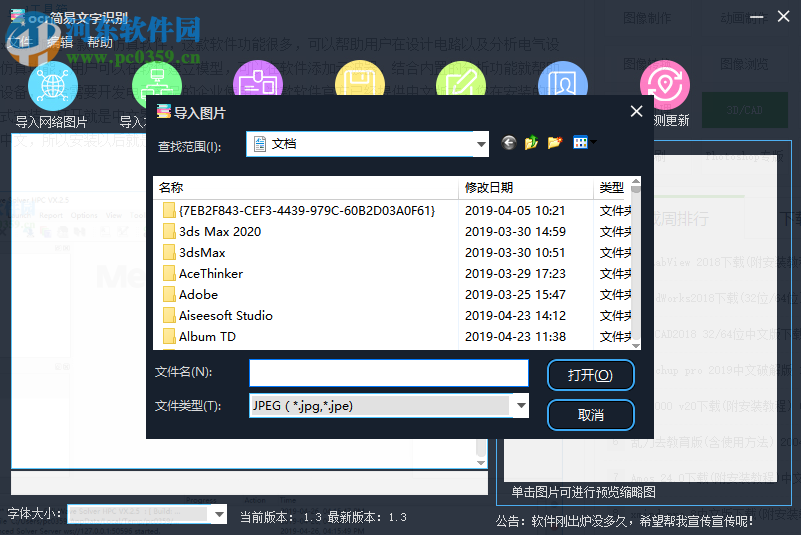The height and width of the screenshot is (535, 801).
Task: Sort by the 修改日期 column header
Action: (526, 188)
